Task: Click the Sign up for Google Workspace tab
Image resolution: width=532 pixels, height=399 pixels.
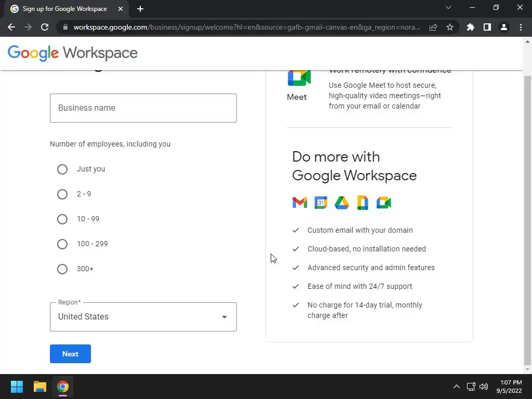Action: tap(66, 9)
